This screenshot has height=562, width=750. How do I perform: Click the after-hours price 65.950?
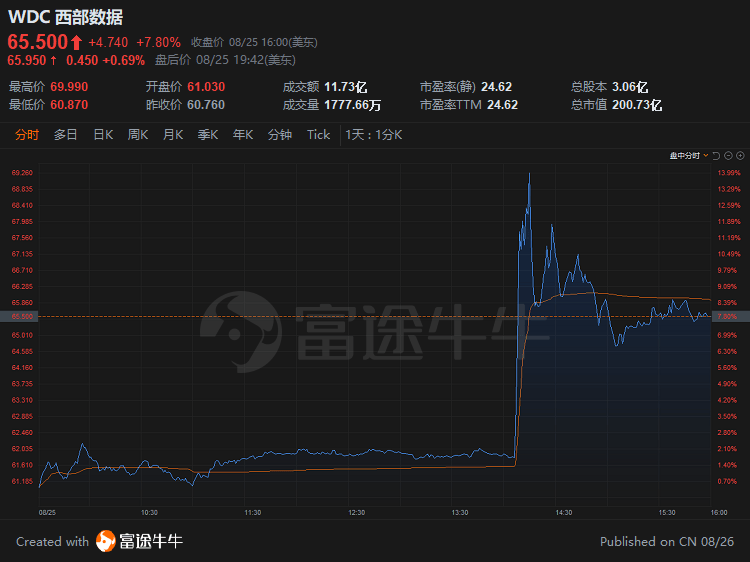27,60
